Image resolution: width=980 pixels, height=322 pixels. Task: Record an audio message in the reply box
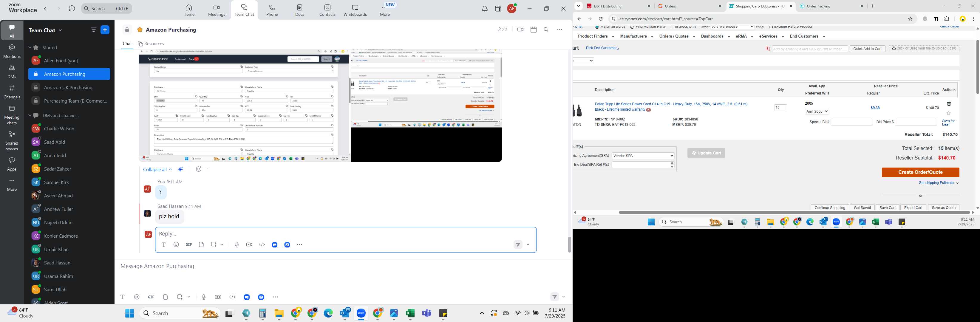pos(237,245)
